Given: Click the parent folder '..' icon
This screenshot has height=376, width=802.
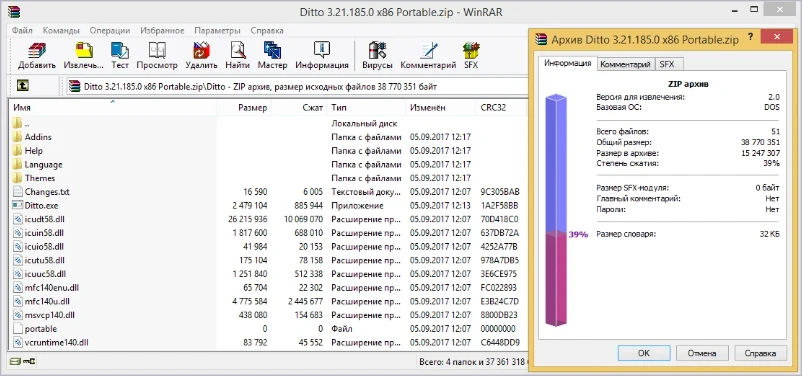Looking at the screenshot, I should coord(17,123).
